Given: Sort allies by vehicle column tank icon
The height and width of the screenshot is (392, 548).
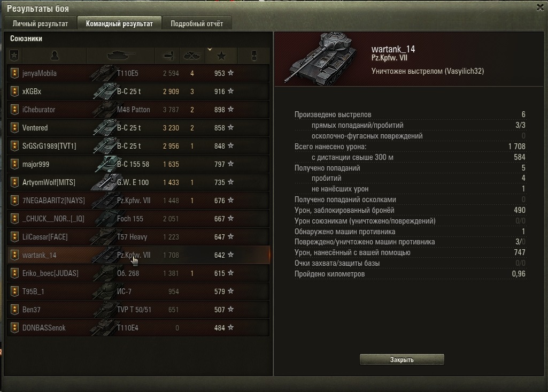Looking at the screenshot, I should [x=121, y=56].
